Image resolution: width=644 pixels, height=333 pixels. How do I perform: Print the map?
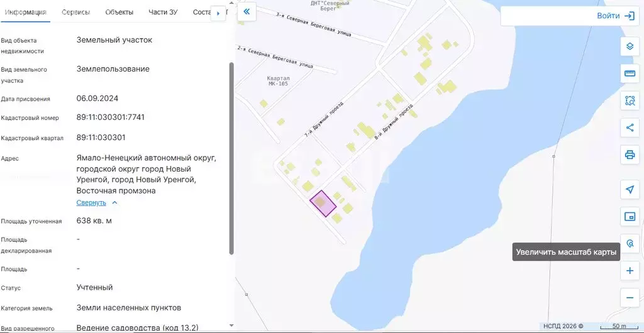630,155
